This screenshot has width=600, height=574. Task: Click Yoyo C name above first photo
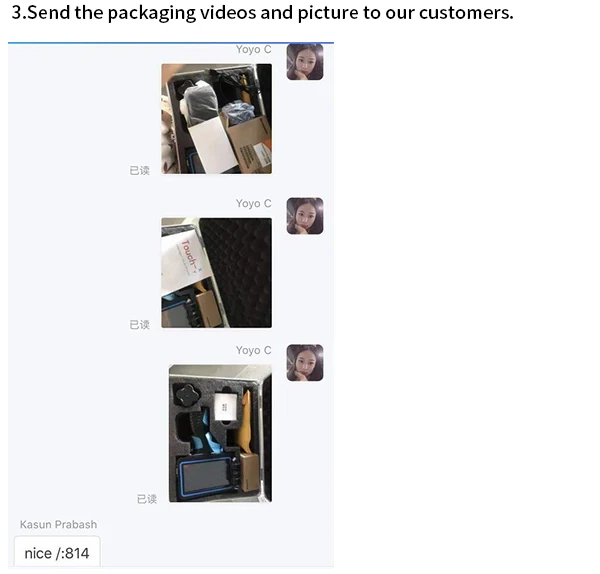click(x=253, y=49)
